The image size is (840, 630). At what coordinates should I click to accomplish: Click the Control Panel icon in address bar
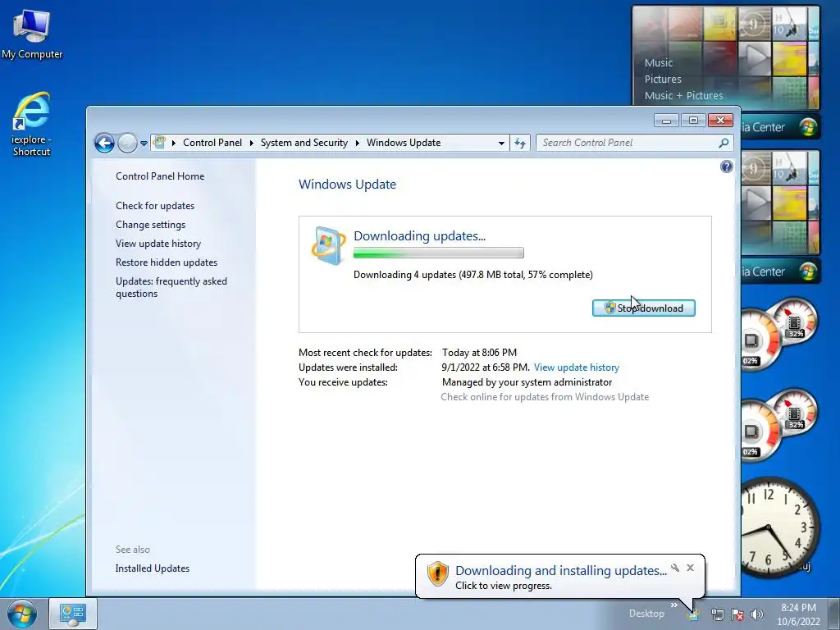click(159, 143)
